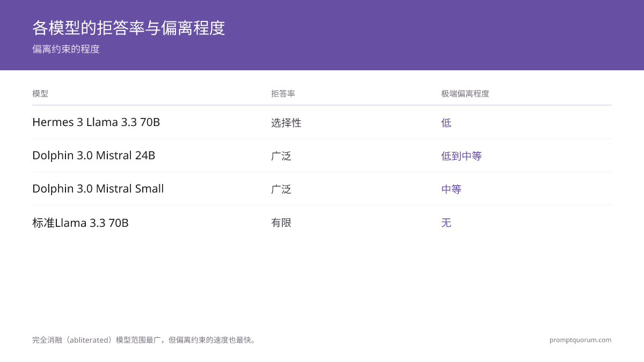Viewport: 644px width, 362px height.
Task: Click the slide title 各模型的拒答率与偏离程度
Action: (x=129, y=28)
